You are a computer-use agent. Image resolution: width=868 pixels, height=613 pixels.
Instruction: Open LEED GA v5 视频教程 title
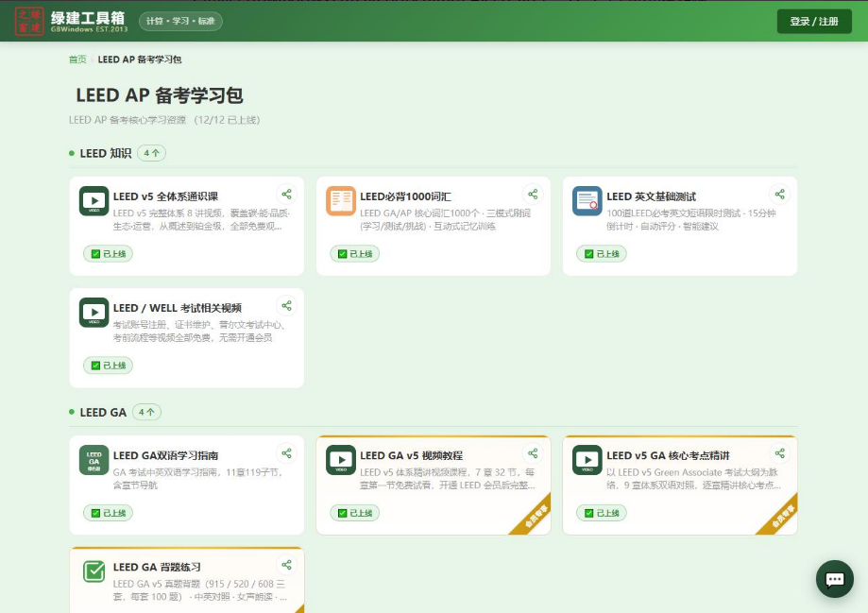pos(411,455)
